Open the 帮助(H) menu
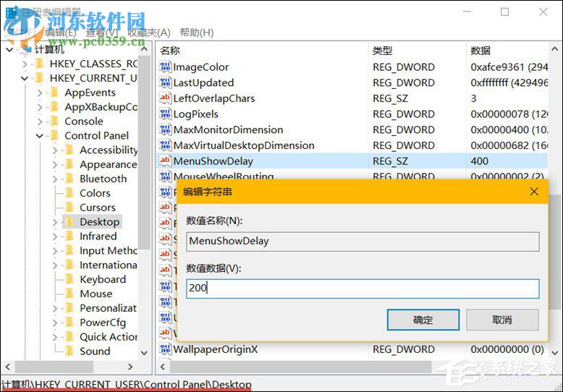Viewport: 563px width, 392px height. (197, 33)
